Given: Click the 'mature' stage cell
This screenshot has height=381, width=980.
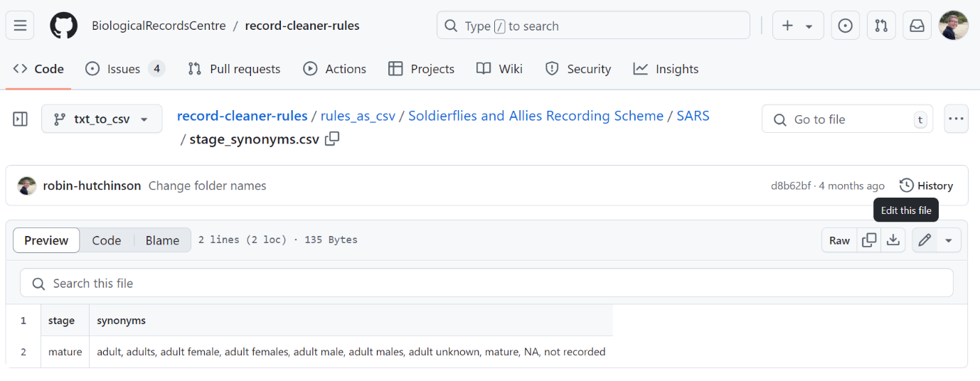Looking at the screenshot, I should [x=65, y=351].
